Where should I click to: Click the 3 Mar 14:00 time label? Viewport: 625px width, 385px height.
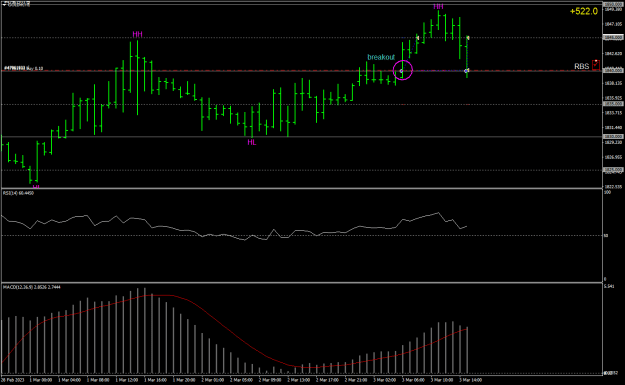470,380
